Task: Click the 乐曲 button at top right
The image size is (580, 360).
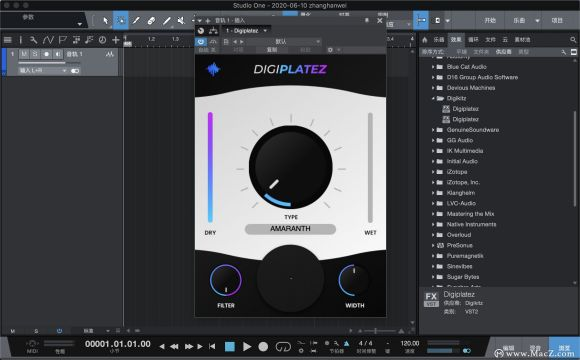Action: 519,20
